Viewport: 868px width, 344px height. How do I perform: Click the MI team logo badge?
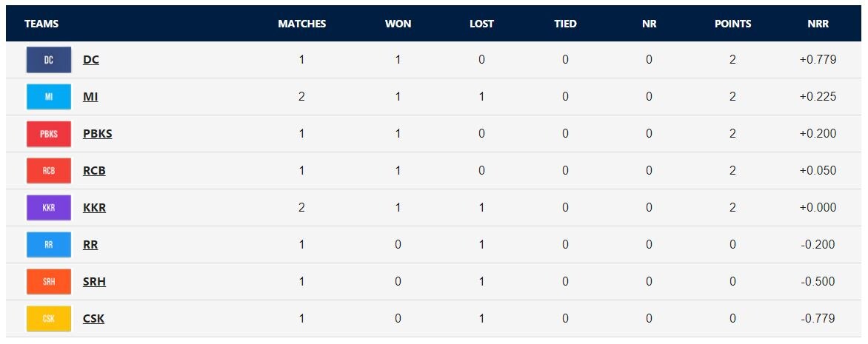[49, 97]
